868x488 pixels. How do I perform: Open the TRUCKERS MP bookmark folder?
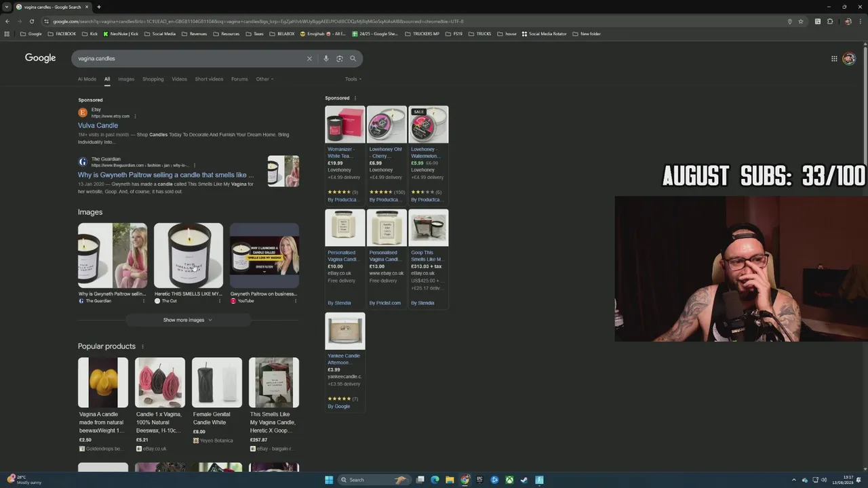coord(422,34)
